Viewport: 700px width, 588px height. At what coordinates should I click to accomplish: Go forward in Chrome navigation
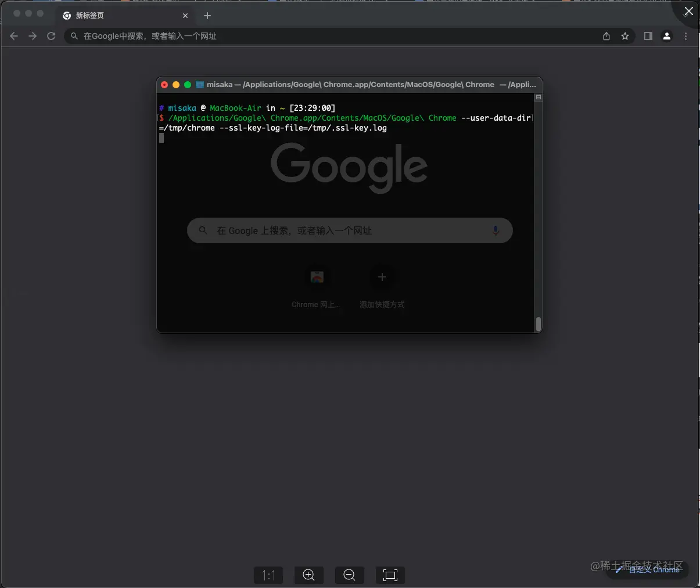[x=33, y=36]
